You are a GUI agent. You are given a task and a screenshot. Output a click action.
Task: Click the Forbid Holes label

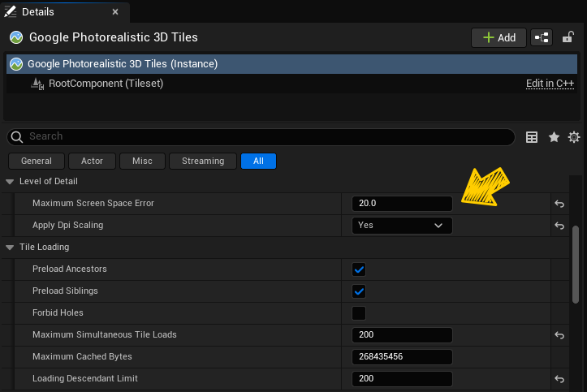tap(58, 313)
